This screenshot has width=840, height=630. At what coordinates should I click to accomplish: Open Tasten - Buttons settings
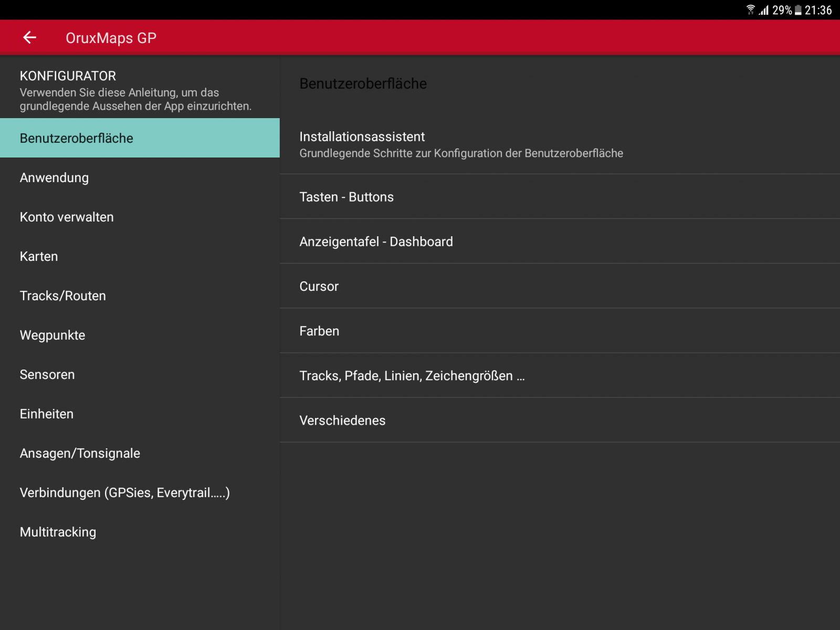click(560, 197)
